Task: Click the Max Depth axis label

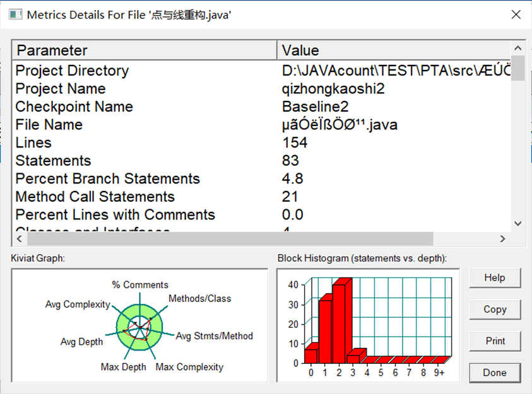Action: pyautogui.click(x=124, y=367)
